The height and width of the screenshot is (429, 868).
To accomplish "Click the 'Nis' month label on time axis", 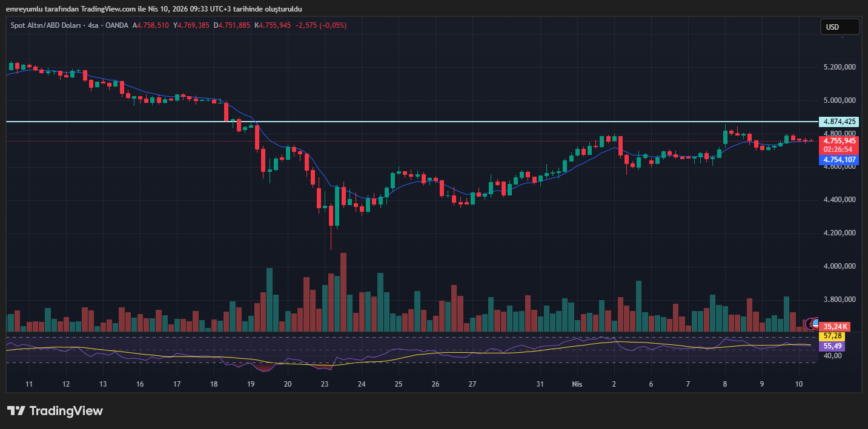I will [577, 384].
